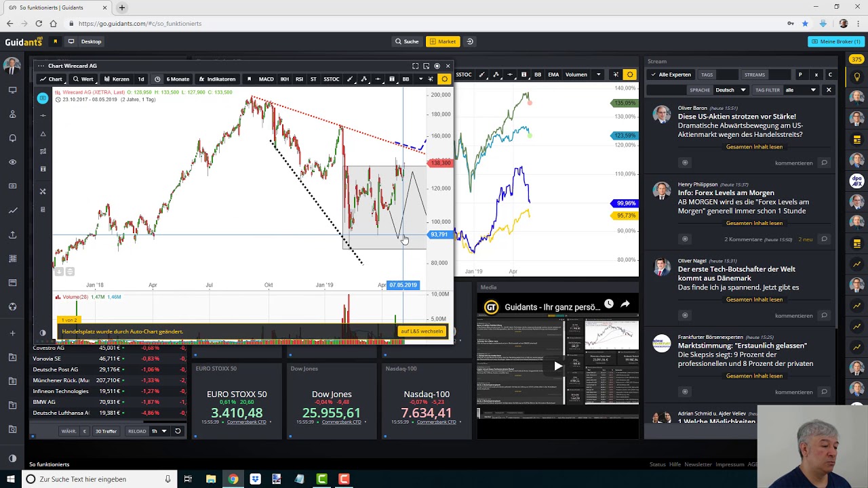Select the trend line node tool in Wirecard chart
868x488 pixels.
[363, 79]
